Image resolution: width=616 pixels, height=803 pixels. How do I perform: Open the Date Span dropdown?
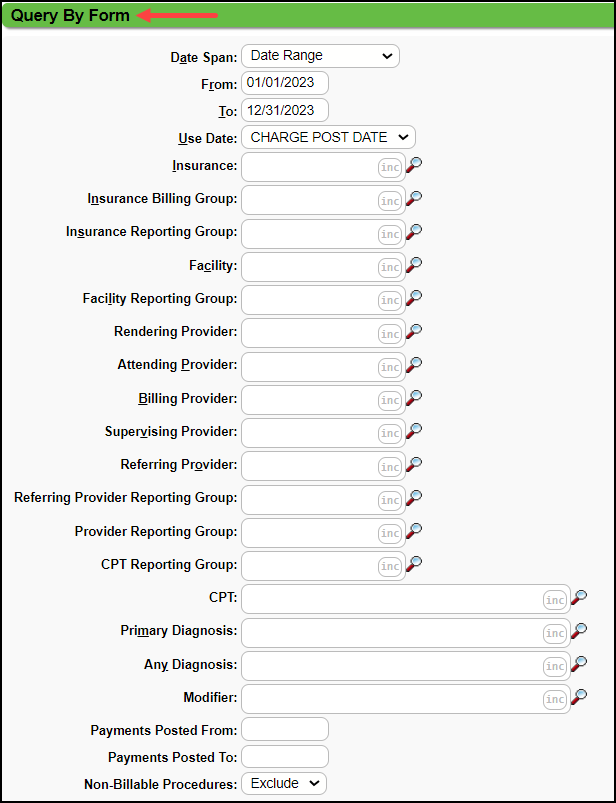tap(320, 56)
